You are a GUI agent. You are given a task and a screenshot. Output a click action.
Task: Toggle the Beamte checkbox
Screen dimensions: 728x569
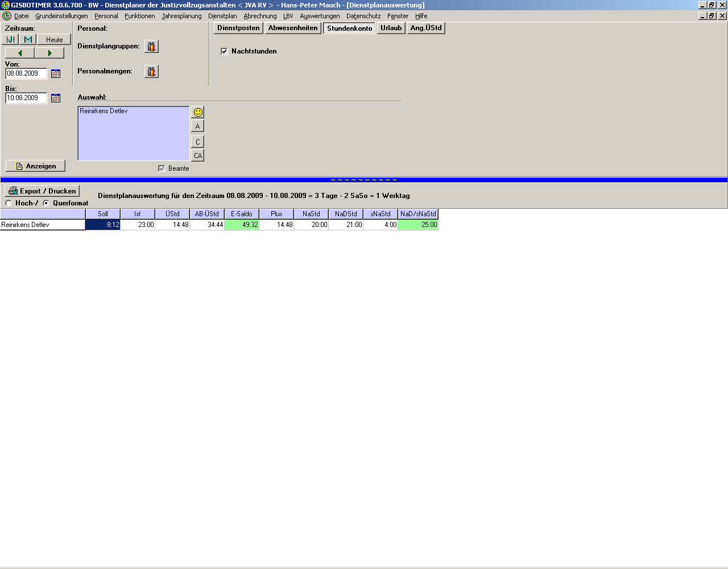click(162, 168)
